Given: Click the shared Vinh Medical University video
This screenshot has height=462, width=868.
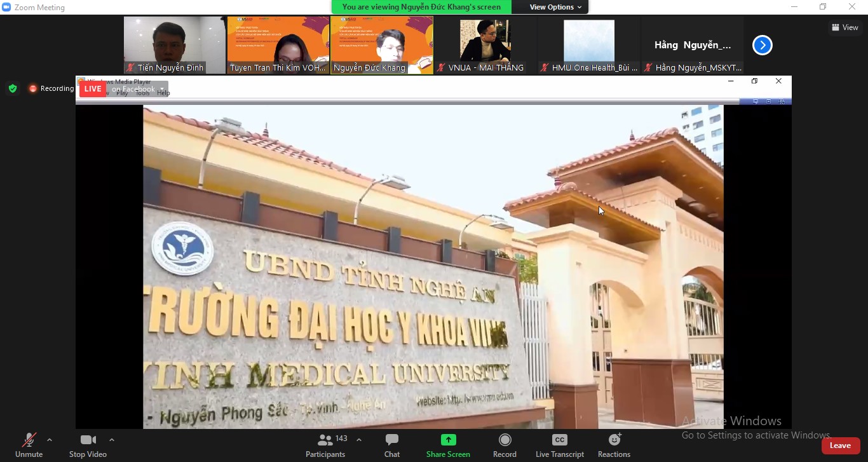Looking at the screenshot, I should [x=433, y=267].
